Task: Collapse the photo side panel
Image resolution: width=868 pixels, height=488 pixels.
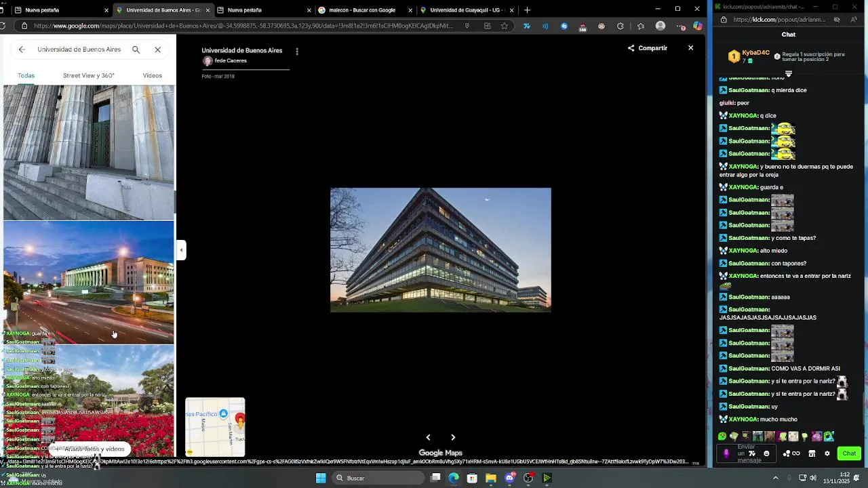Action: 181,250
